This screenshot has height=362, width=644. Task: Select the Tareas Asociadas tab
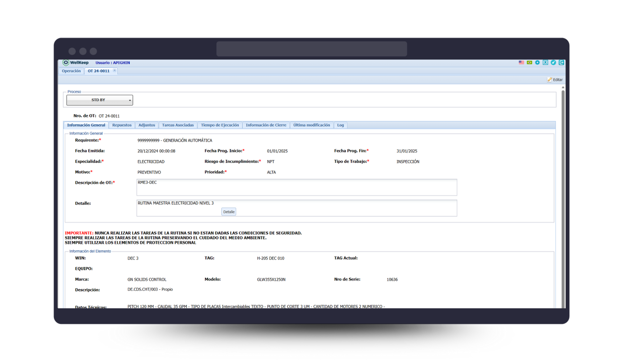point(178,125)
